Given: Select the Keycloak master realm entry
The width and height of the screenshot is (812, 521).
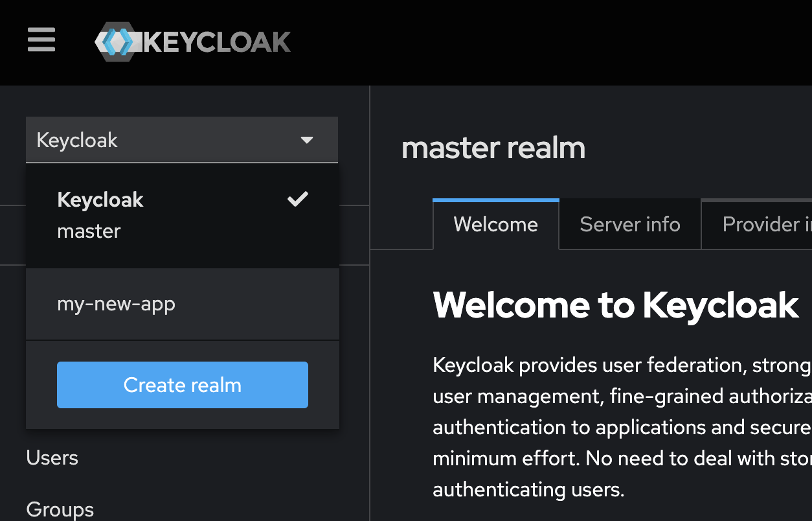Looking at the screenshot, I should [x=182, y=215].
